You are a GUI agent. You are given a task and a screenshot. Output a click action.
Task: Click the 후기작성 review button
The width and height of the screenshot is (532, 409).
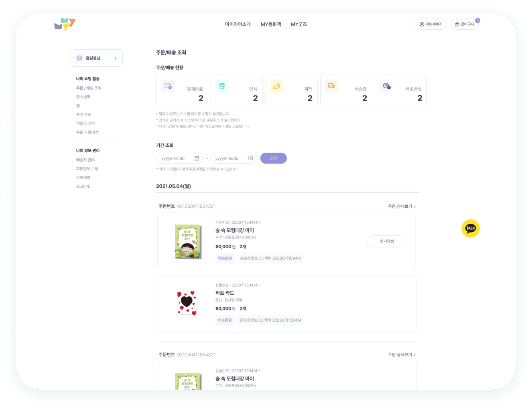pyautogui.click(x=386, y=241)
